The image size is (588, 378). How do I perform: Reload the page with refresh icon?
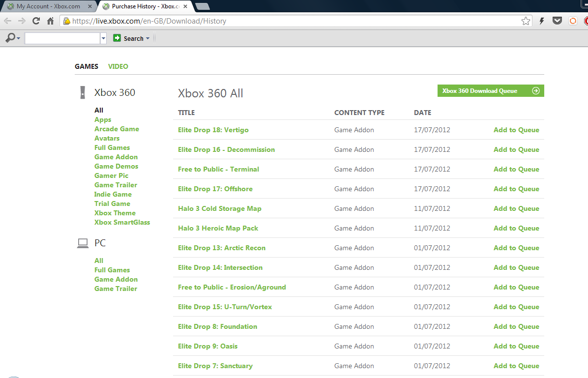tap(36, 21)
